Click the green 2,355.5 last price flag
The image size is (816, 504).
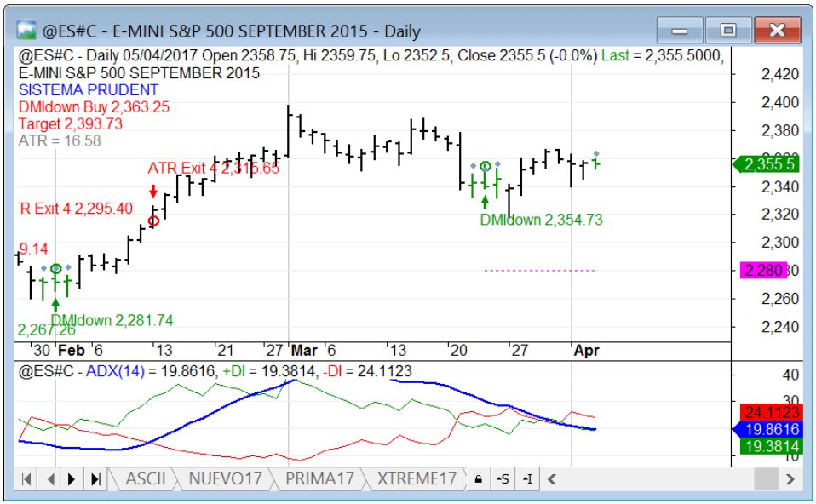tap(766, 163)
